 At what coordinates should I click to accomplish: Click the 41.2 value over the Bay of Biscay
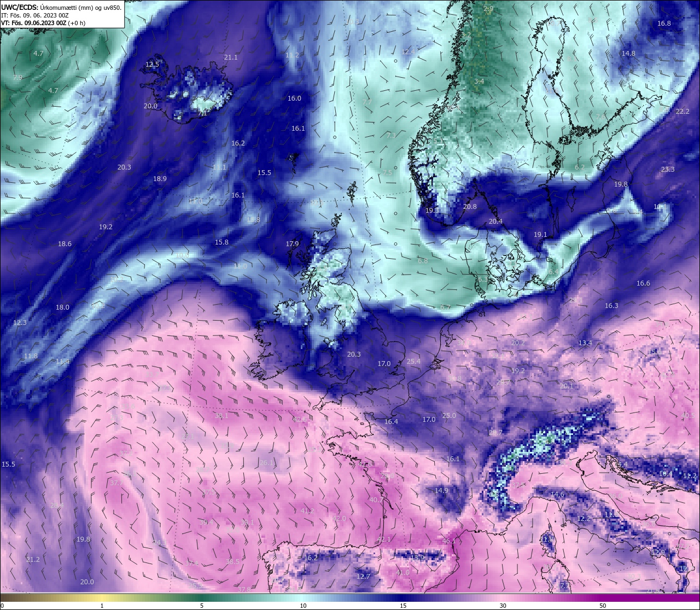[308, 511]
